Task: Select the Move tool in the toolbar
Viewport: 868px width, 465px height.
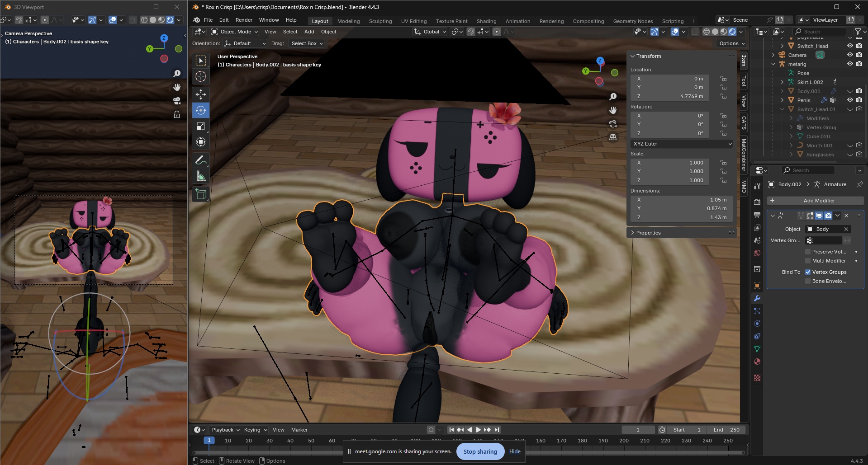Action: pyautogui.click(x=201, y=94)
